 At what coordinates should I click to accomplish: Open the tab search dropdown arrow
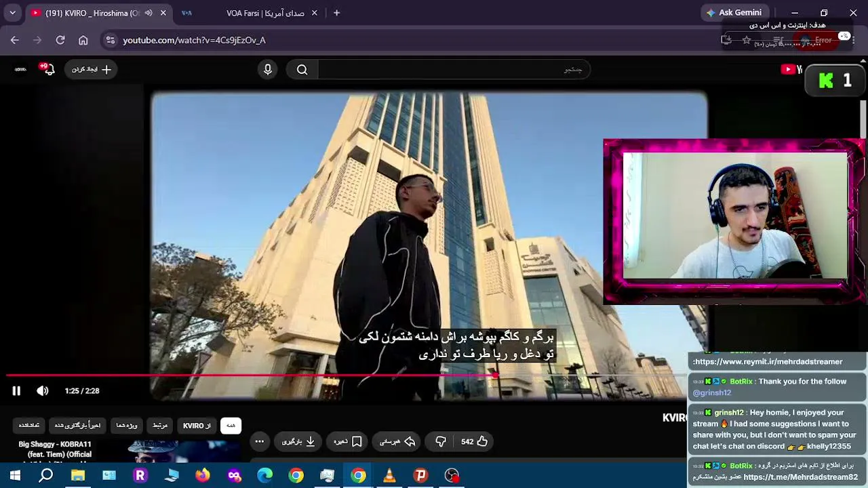click(x=12, y=13)
